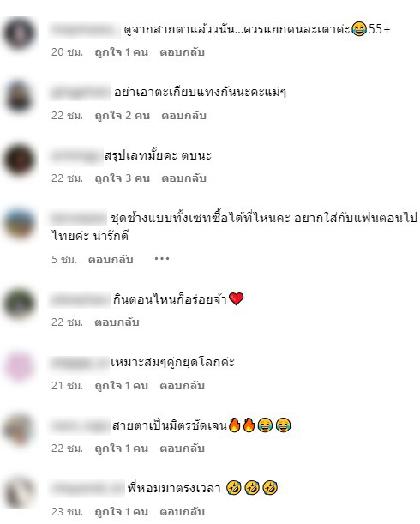This screenshot has width=420, height=524.
Task: Click ตอบกลับ under the สายตาเป็นมิตรชัดเจน comment
Action: pos(182,449)
